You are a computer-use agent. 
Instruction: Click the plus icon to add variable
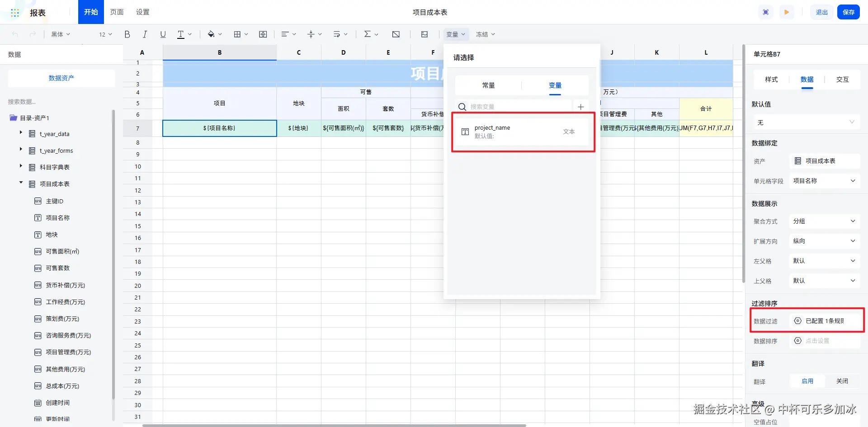click(581, 107)
